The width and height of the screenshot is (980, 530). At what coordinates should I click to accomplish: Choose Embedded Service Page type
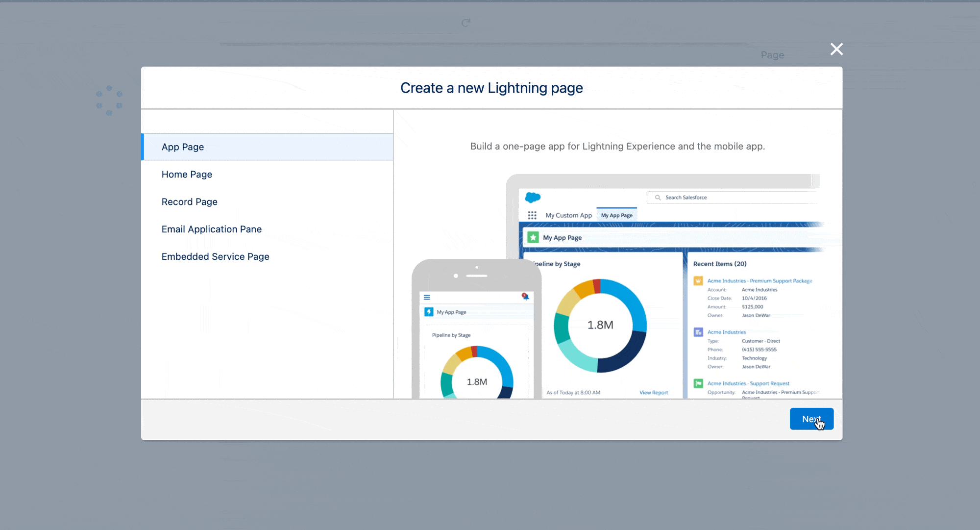click(x=267, y=257)
